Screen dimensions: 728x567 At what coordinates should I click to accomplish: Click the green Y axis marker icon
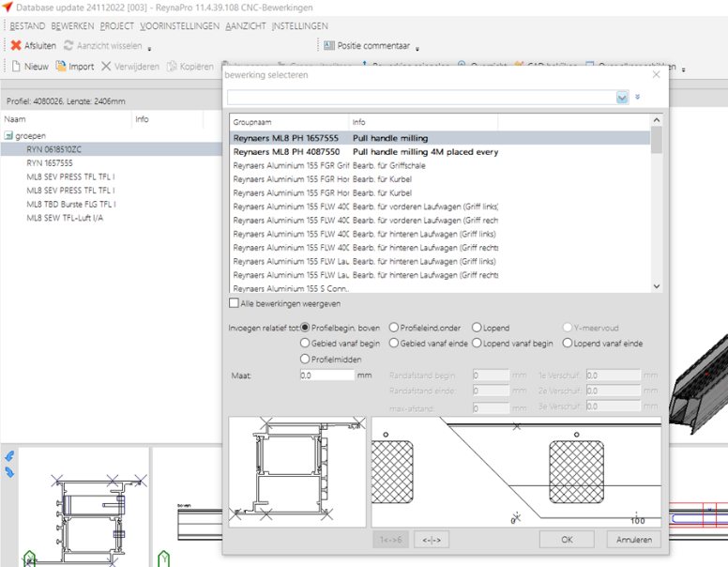pos(163,558)
